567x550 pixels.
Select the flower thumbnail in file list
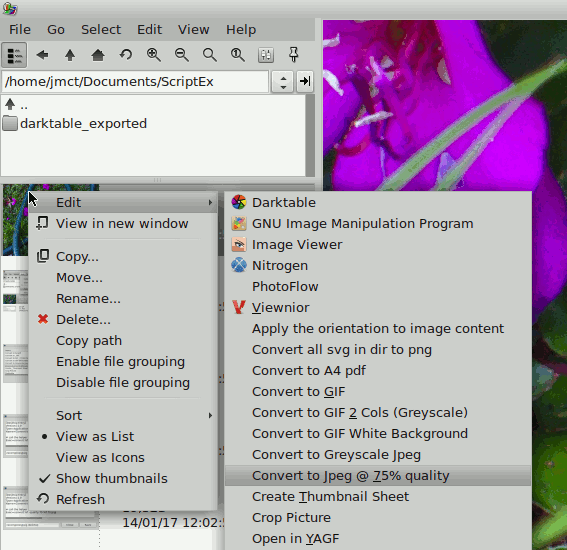click(15, 220)
